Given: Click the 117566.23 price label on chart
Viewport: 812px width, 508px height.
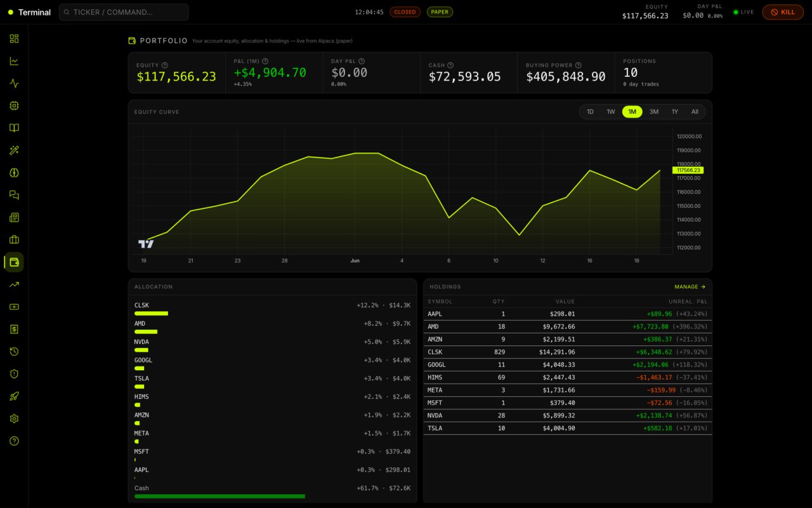Looking at the screenshot, I should [688, 170].
